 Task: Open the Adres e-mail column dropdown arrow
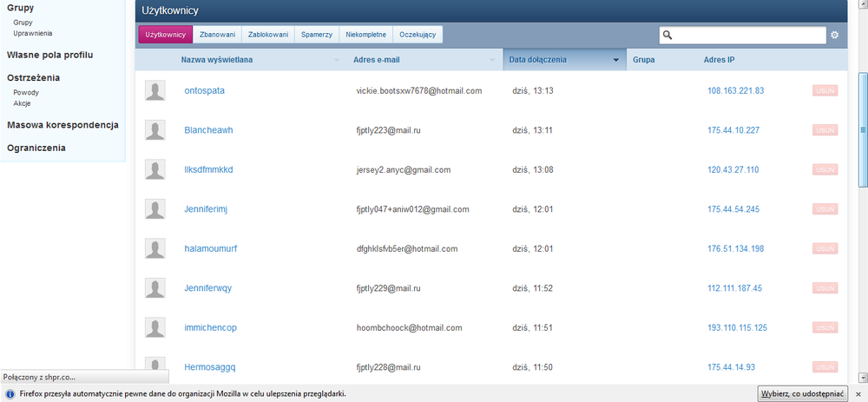tap(494, 61)
